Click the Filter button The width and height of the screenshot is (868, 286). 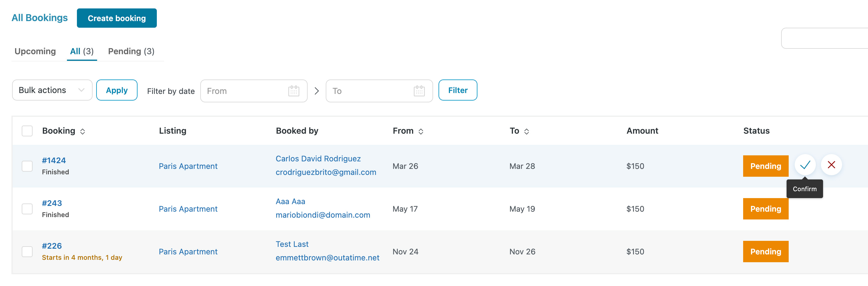tap(457, 90)
